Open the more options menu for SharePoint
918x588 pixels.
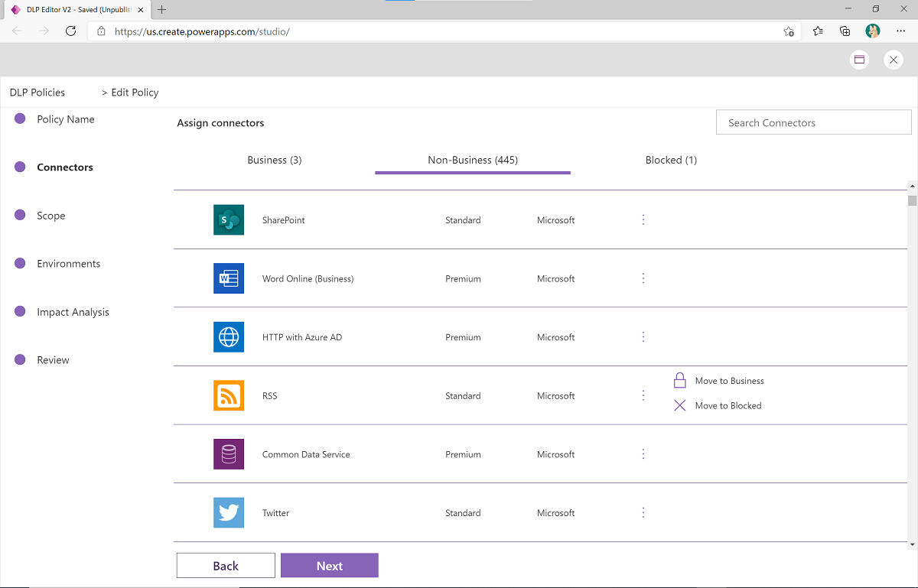click(x=643, y=219)
